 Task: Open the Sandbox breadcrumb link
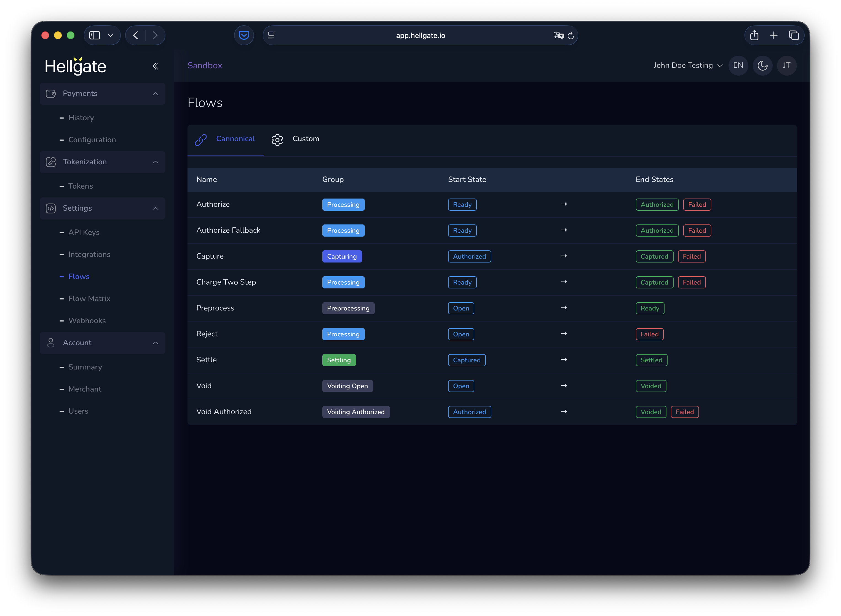click(x=205, y=65)
